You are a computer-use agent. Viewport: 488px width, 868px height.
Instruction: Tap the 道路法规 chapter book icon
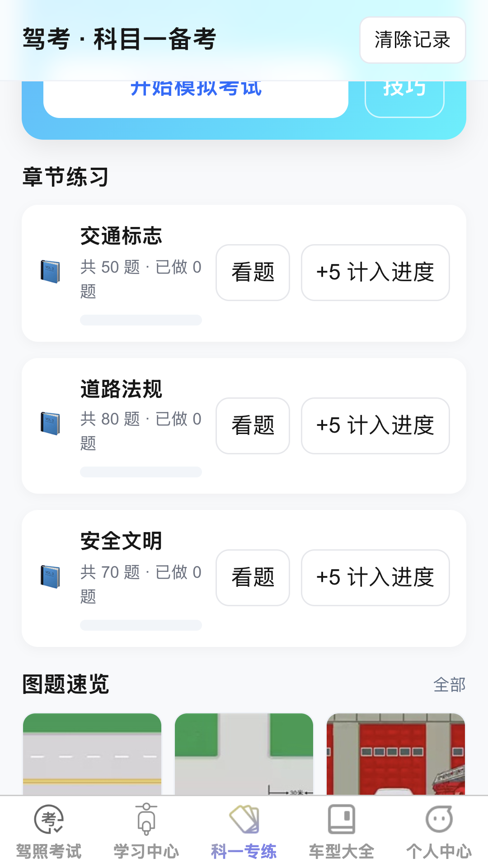point(50,424)
